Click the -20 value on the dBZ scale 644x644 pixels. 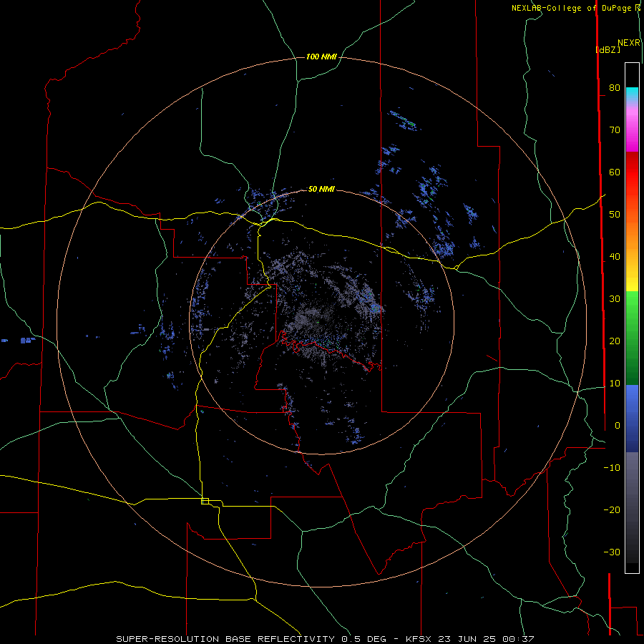click(612, 509)
